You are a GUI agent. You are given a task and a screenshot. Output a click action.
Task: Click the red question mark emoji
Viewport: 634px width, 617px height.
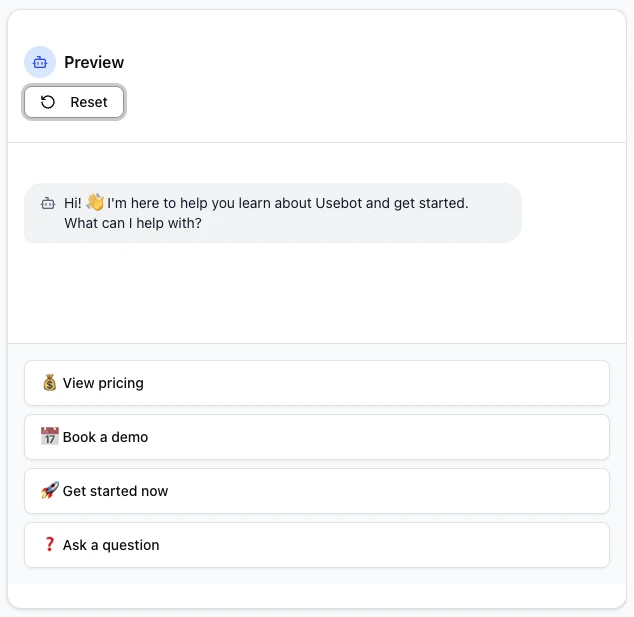[50, 545]
